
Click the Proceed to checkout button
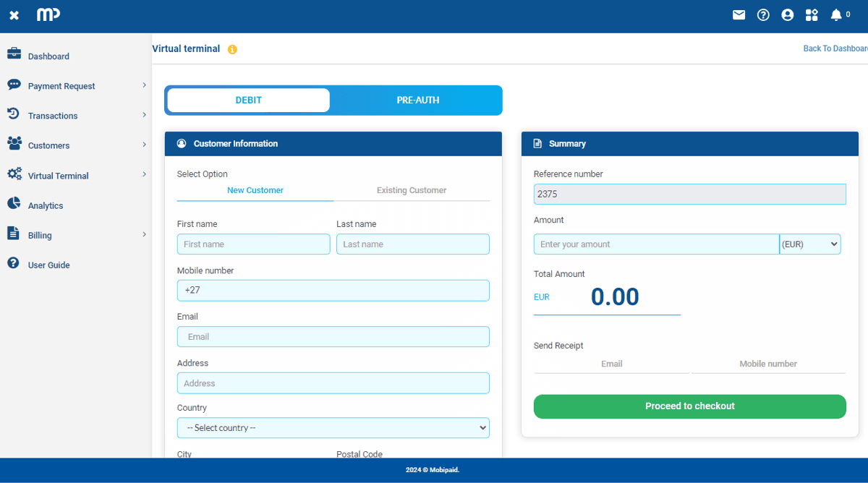[689, 406]
